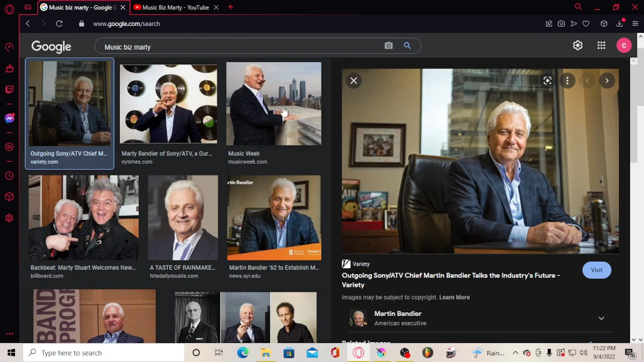Open the hitsdailydouble.com image thumbnail
The width and height of the screenshot is (644, 362).
(x=183, y=218)
